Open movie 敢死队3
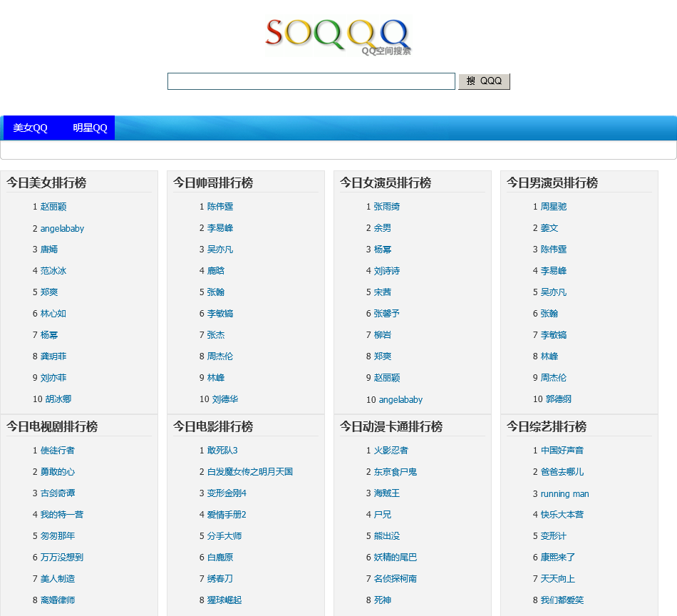 (222, 451)
